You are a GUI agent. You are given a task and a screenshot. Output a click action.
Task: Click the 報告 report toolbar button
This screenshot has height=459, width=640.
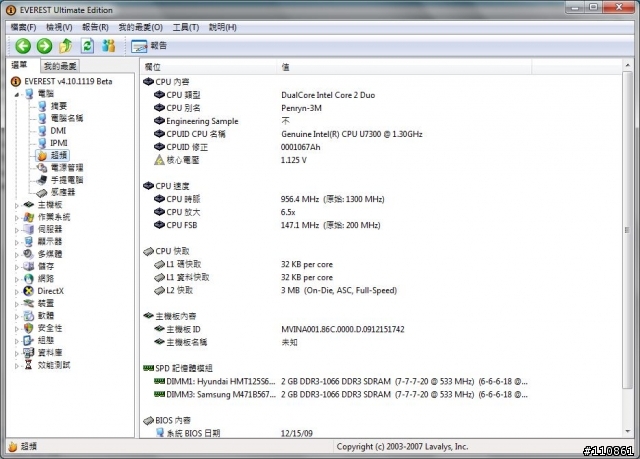click(x=149, y=46)
